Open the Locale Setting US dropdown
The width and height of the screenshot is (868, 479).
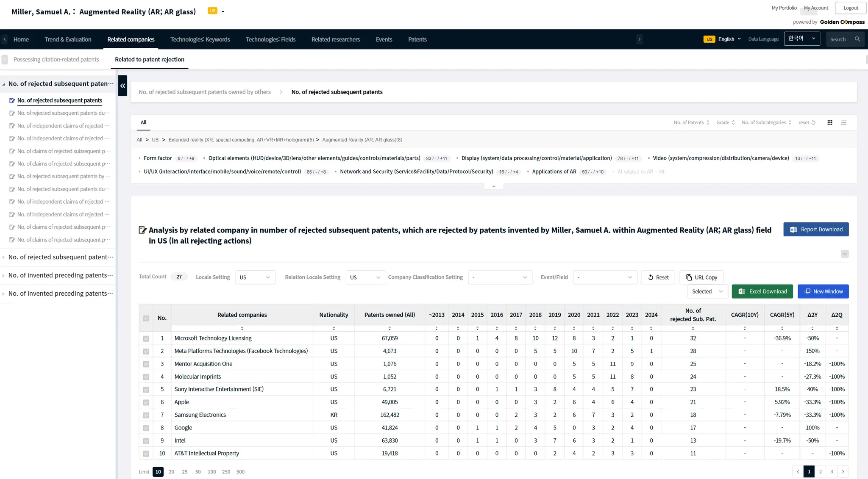255,277
